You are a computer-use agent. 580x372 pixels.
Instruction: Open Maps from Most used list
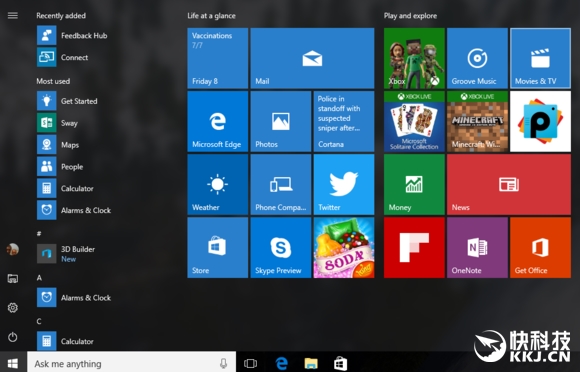pos(58,145)
